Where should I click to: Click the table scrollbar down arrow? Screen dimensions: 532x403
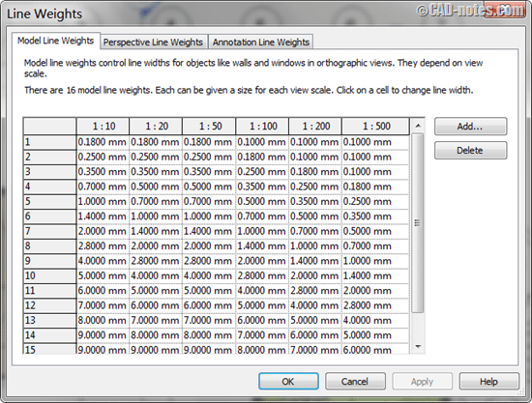pyautogui.click(x=418, y=346)
